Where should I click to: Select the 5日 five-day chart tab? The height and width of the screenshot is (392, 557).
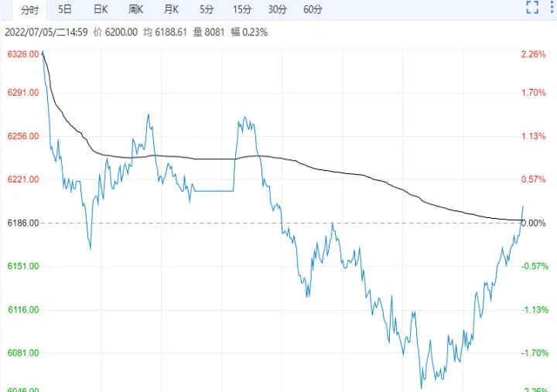pyautogui.click(x=66, y=9)
